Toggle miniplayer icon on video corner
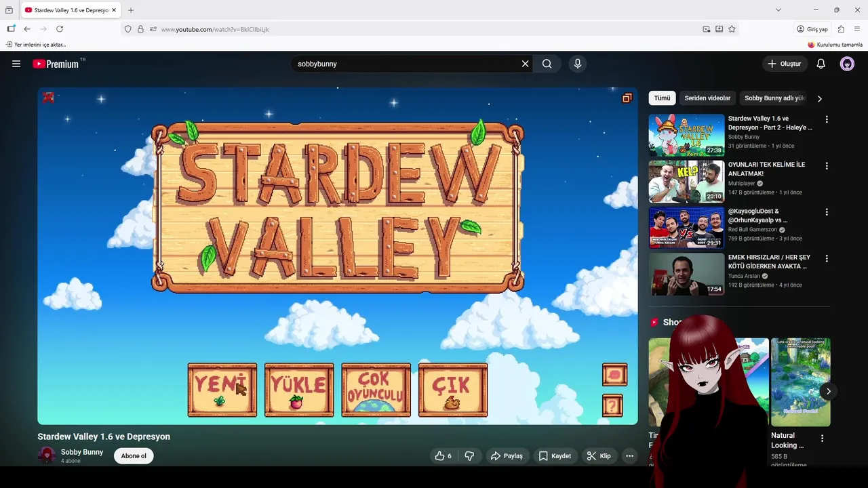This screenshot has width=868, height=488. coord(627,98)
